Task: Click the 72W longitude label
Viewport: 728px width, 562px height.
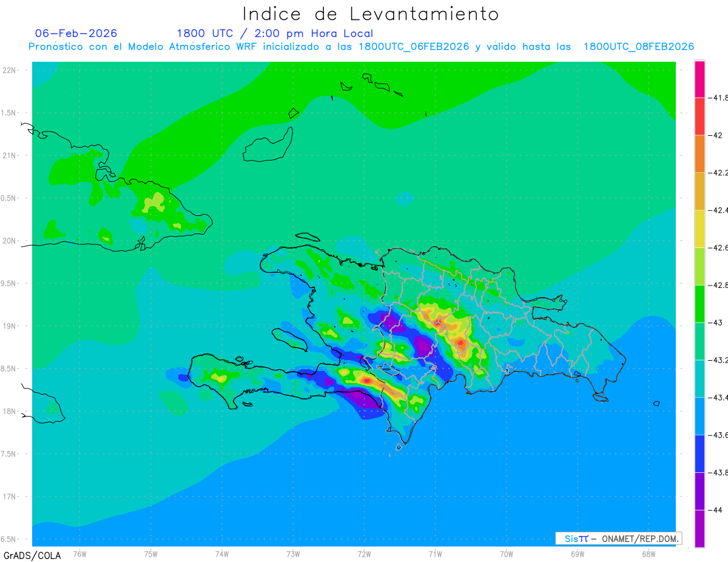Action: [x=365, y=554]
